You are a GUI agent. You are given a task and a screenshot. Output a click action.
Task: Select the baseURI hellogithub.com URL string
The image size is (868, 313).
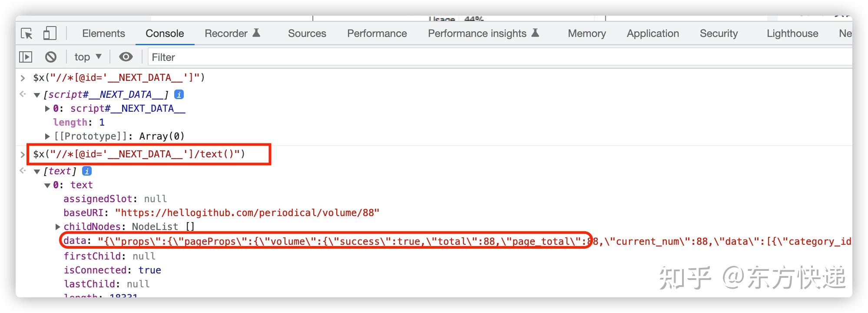247,213
